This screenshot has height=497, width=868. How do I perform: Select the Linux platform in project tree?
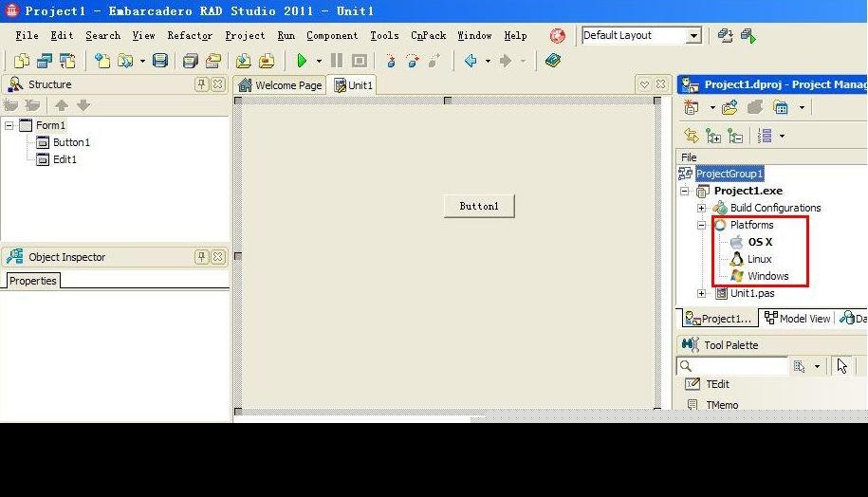pyautogui.click(x=759, y=259)
